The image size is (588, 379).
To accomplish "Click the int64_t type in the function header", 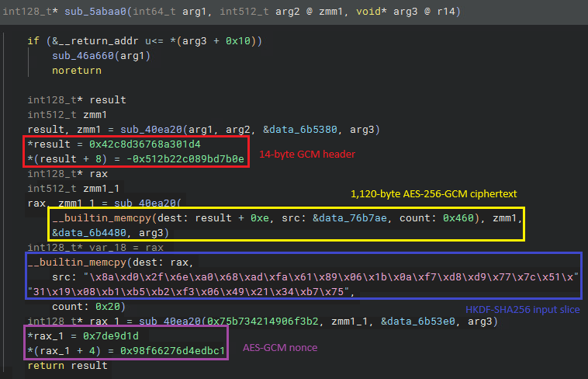I will pyautogui.click(x=154, y=12).
